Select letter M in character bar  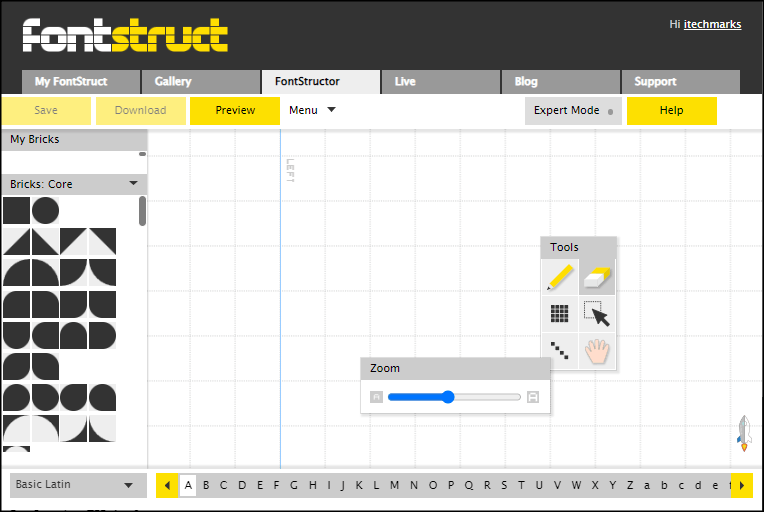394,485
